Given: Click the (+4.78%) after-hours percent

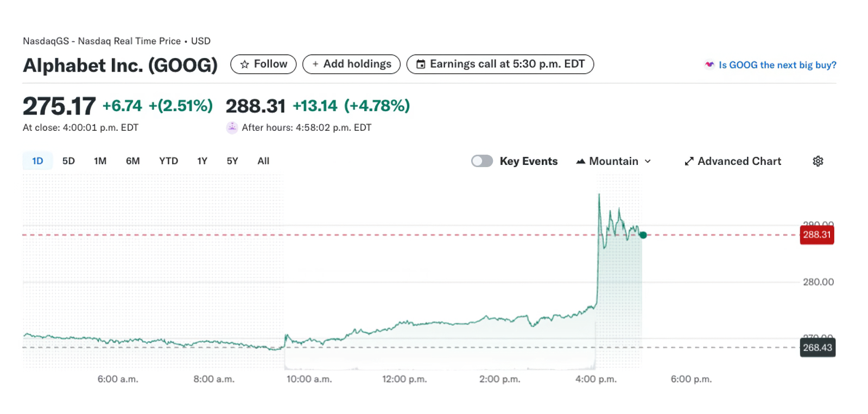Looking at the screenshot, I should point(377,106).
